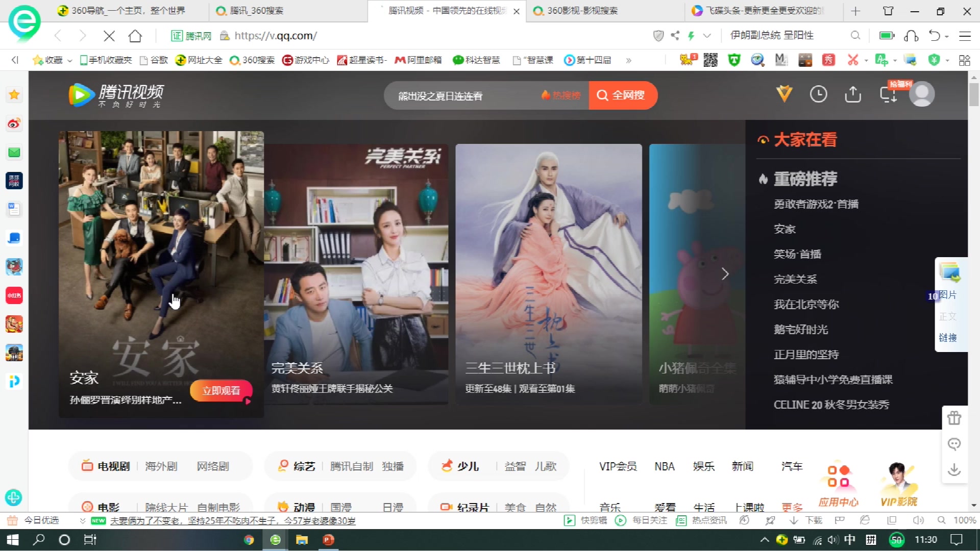980x551 pixels.
Task: Click the upload video icon
Action: pyautogui.click(x=853, y=94)
